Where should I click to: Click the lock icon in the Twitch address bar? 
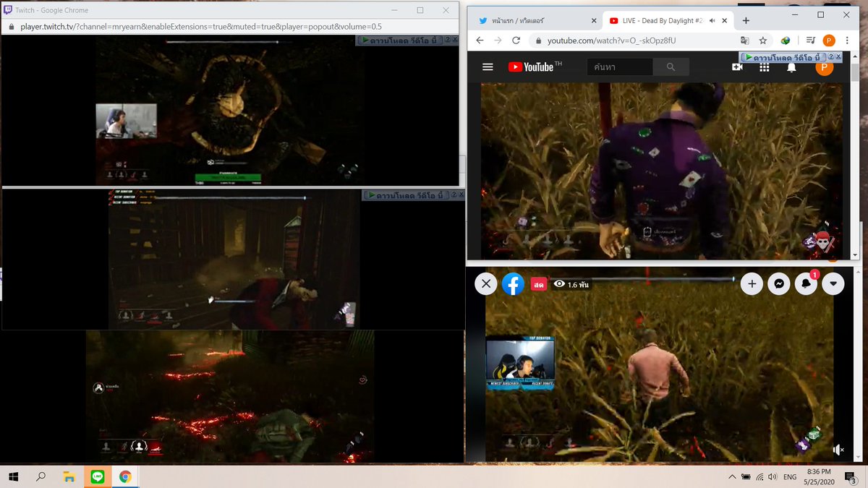coord(11,26)
